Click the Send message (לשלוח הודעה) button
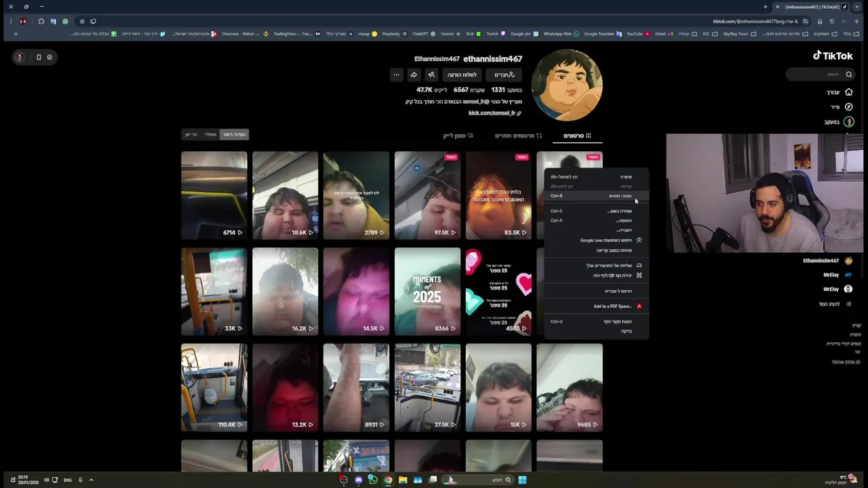Viewport: 868px width, 488px height. pyautogui.click(x=462, y=75)
